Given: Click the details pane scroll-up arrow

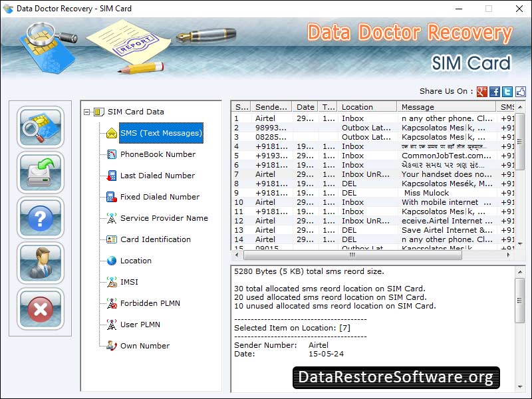Looking at the screenshot, I should pyautogui.click(x=520, y=272).
